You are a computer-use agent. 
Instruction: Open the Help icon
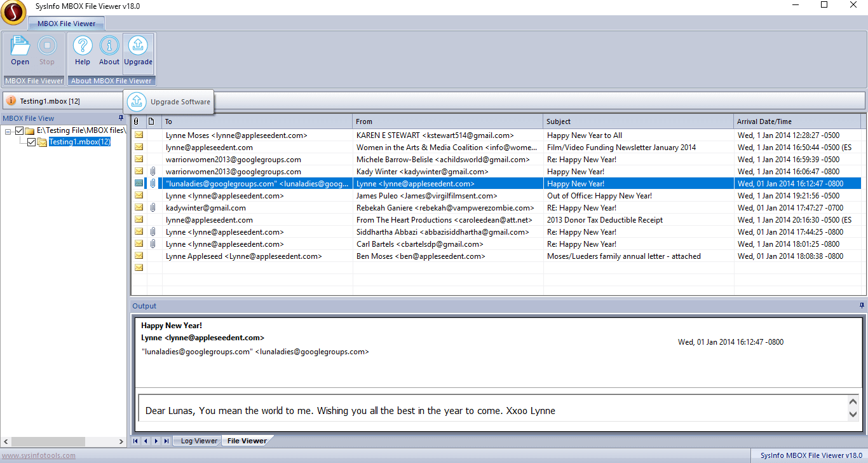pyautogui.click(x=83, y=46)
